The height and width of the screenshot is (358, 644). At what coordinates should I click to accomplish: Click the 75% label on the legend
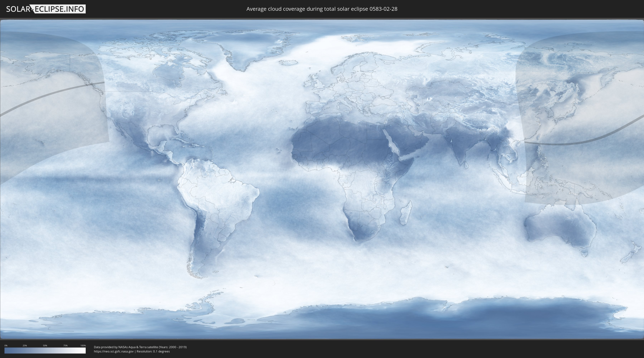coord(65,345)
